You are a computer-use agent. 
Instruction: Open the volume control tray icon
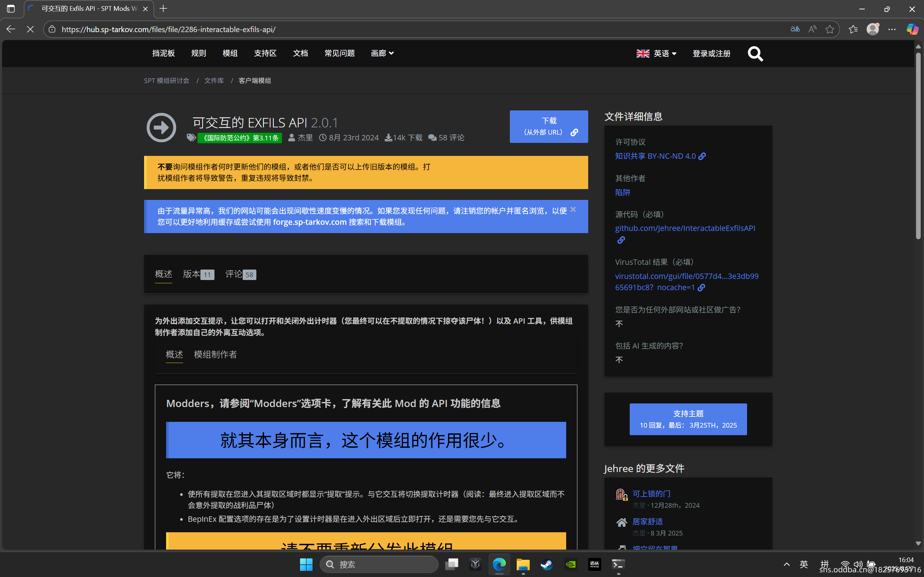(858, 564)
